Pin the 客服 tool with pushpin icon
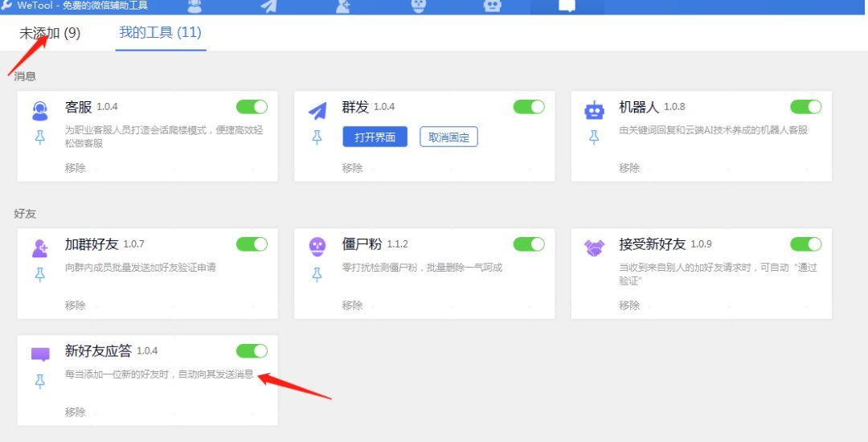This screenshot has width=868, height=442. coord(40,137)
